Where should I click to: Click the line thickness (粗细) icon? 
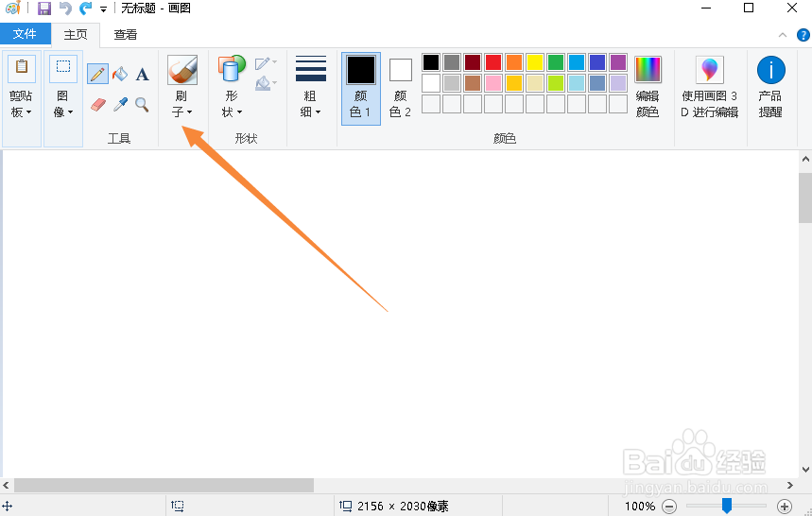pyautogui.click(x=311, y=69)
